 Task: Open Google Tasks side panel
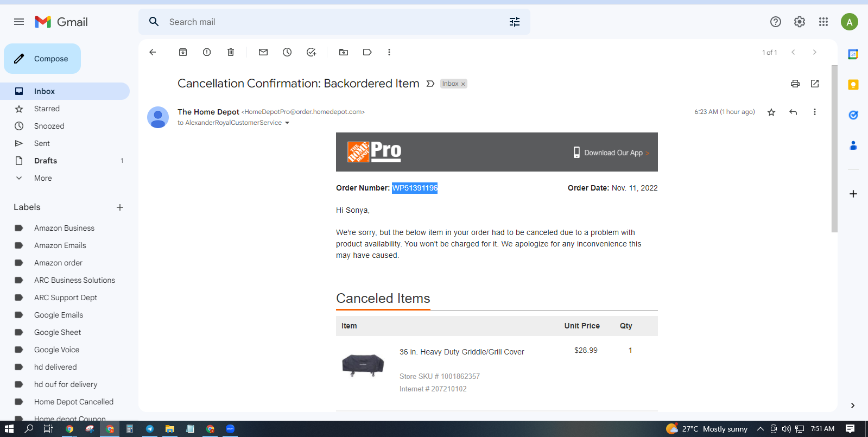pos(853,115)
